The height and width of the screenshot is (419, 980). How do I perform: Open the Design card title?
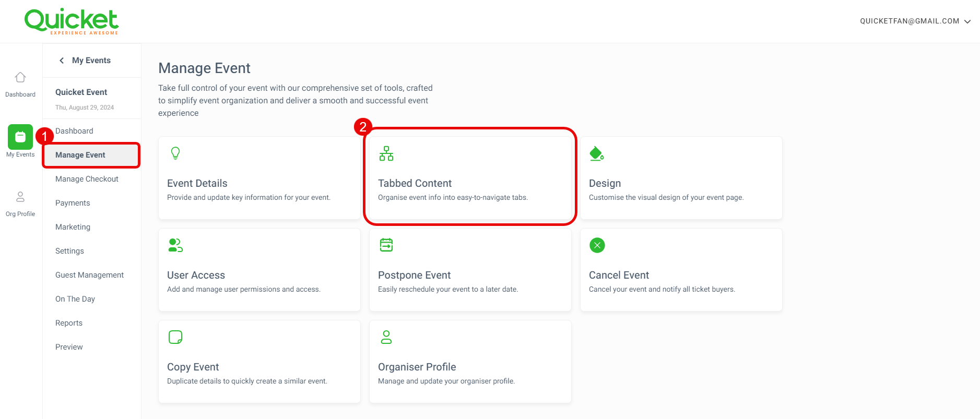[605, 184]
